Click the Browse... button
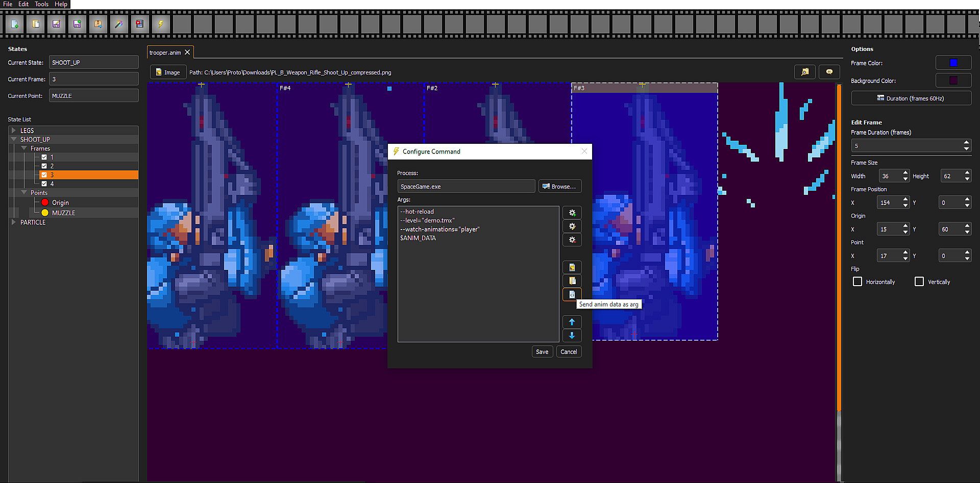 [x=559, y=186]
